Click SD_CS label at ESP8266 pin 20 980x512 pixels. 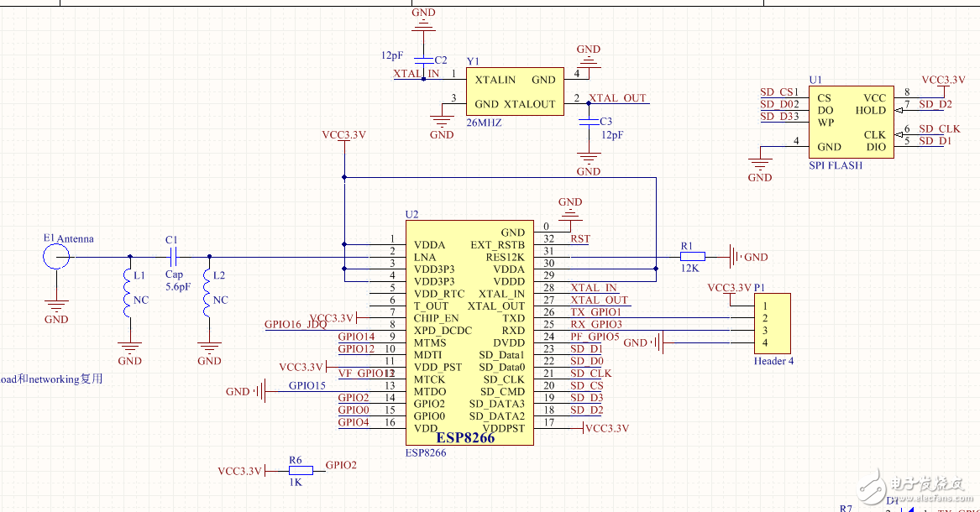587,386
